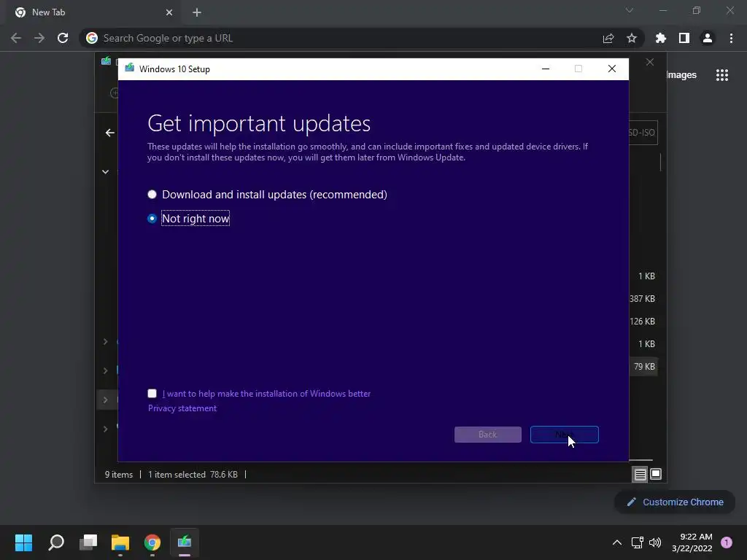Close the New Tab tab

[x=169, y=12]
